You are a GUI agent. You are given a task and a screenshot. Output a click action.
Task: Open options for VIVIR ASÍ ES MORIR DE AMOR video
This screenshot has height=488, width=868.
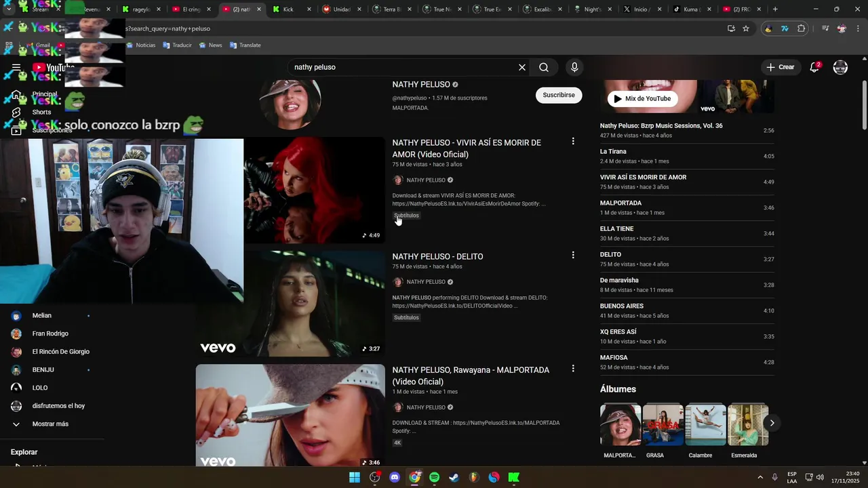pos(573,142)
